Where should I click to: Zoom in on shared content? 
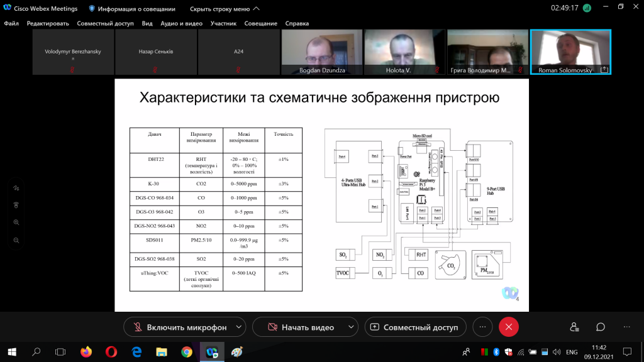(x=16, y=222)
